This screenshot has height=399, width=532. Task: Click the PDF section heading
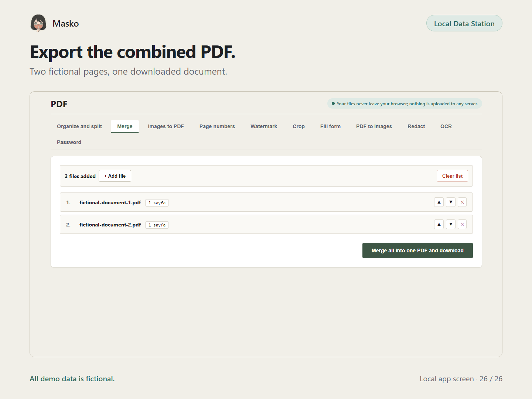click(x=59, y=104)
